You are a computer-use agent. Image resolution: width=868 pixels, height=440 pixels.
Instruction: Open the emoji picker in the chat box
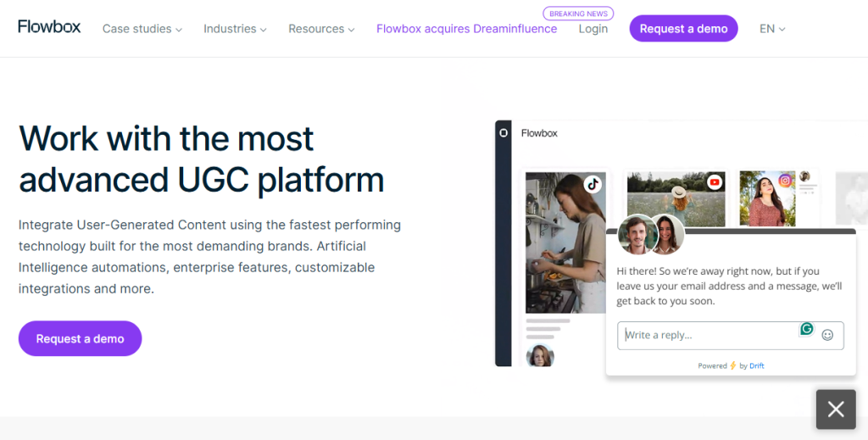pyautogui.click(x=827, y=335)
